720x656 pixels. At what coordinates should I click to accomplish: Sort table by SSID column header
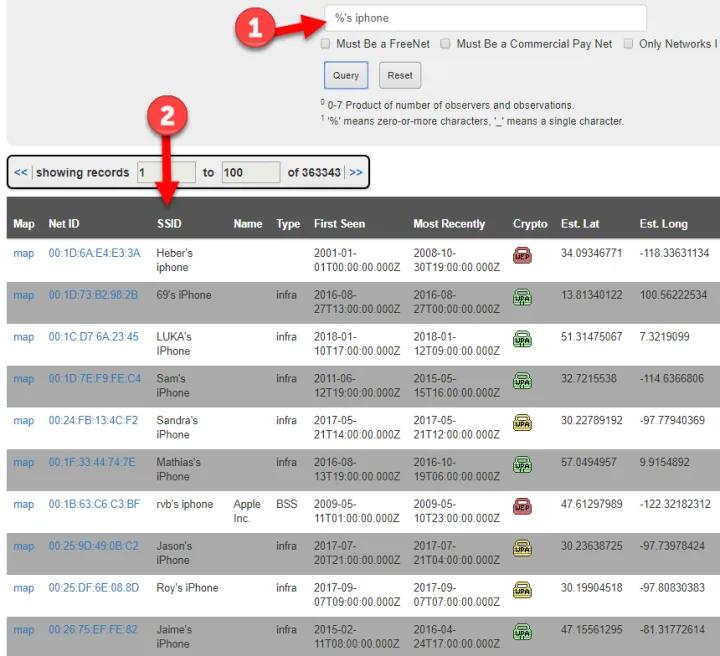coord(169,224)
